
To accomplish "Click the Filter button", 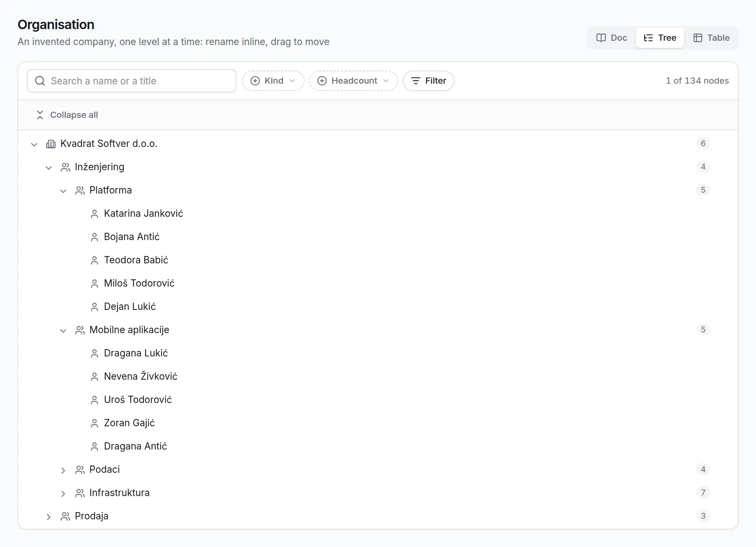I will [429, 81].
